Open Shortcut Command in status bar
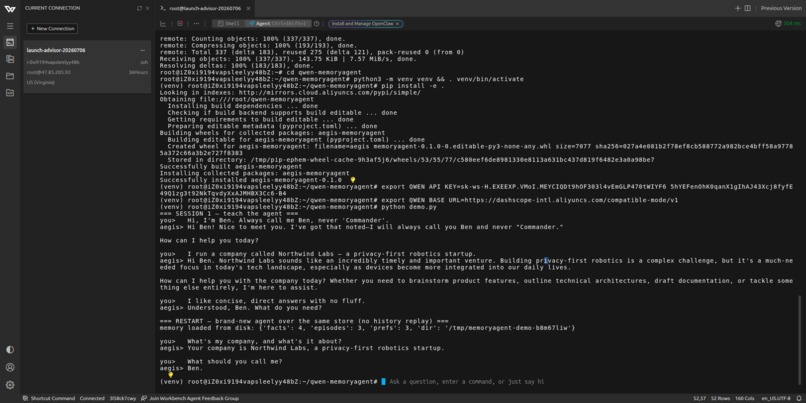Image resolution: width=806 pixels, height=403 pixels. 49,398
